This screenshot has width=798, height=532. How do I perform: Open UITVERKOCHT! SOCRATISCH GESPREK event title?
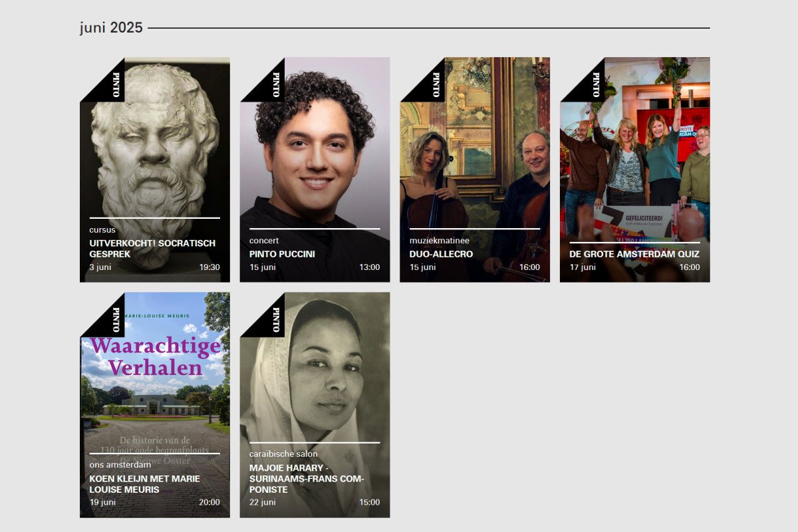(152, 249)
